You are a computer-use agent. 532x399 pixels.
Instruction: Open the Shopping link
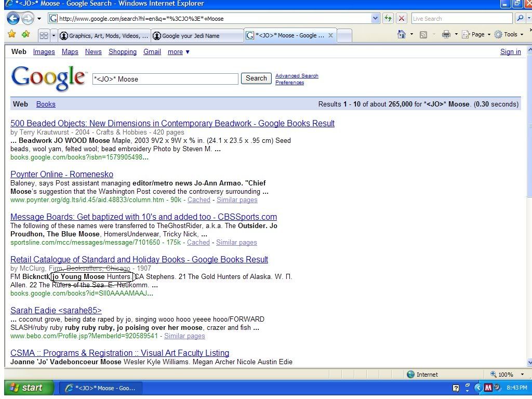123,51
